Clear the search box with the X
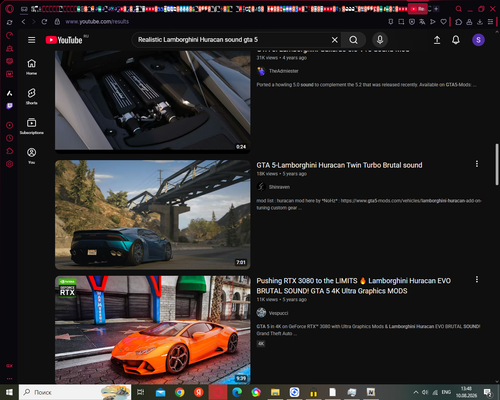The height and width of the screenshot is (400, 500). tap(335, 40)
